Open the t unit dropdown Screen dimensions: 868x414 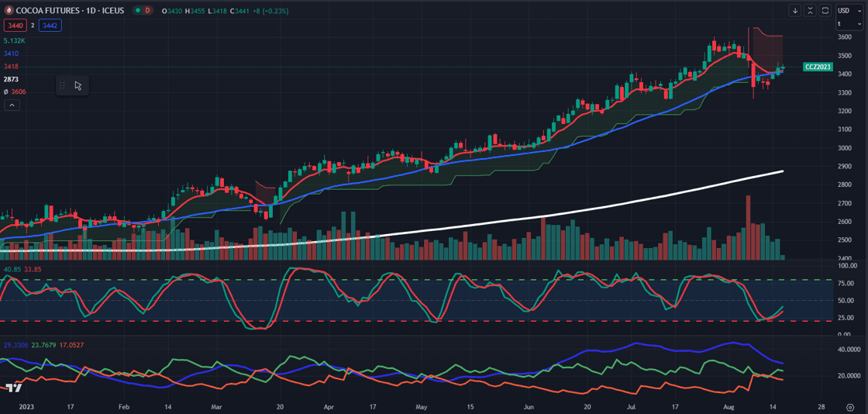pos(849,24)
